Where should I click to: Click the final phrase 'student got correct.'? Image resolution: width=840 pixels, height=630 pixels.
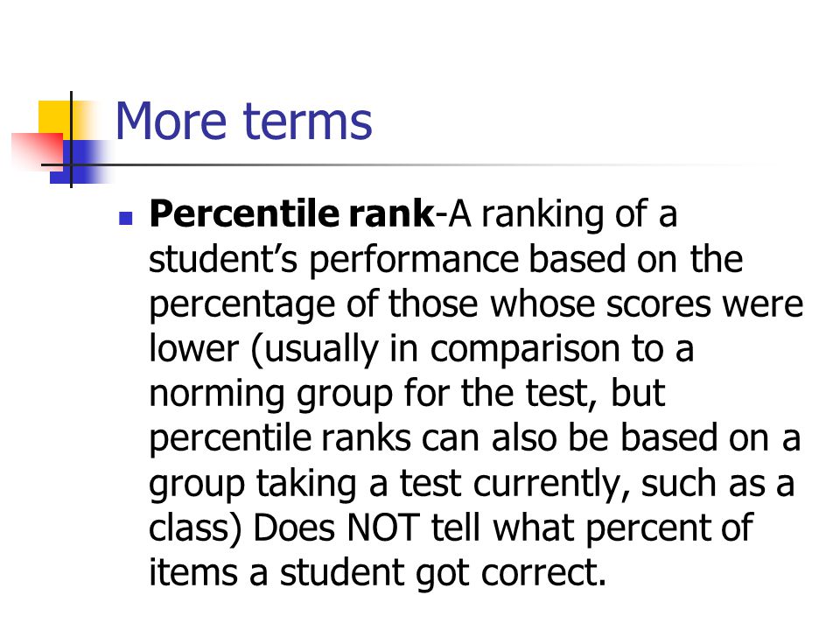443,573
